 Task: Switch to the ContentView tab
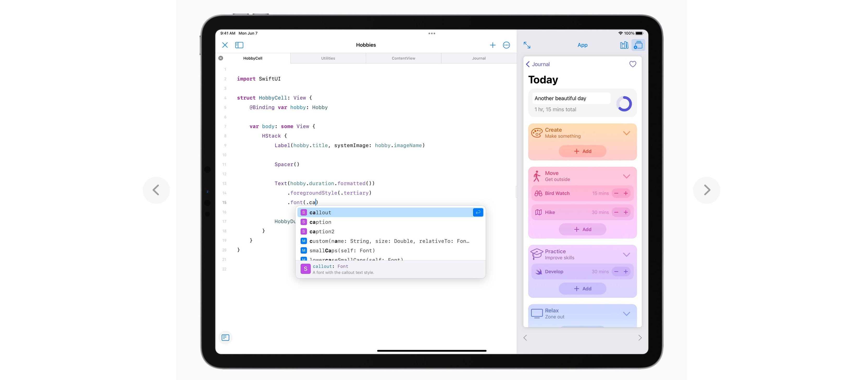pos(403,58)
